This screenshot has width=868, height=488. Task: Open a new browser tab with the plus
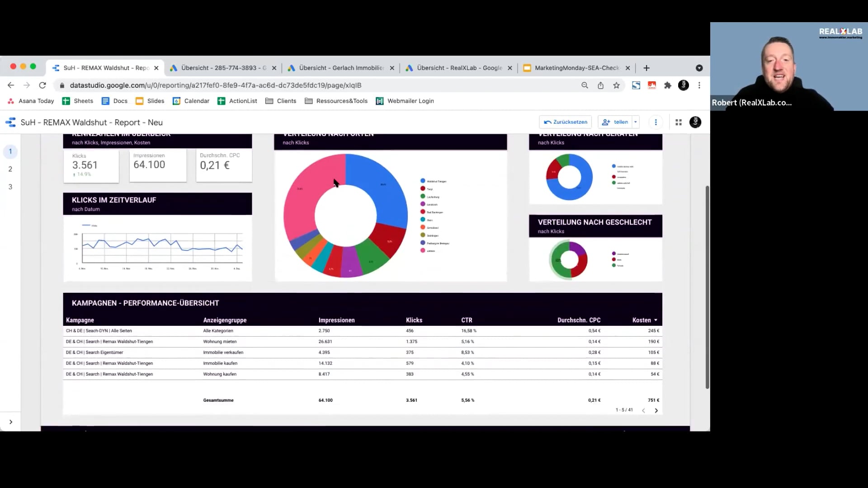[x=646, y=68]
